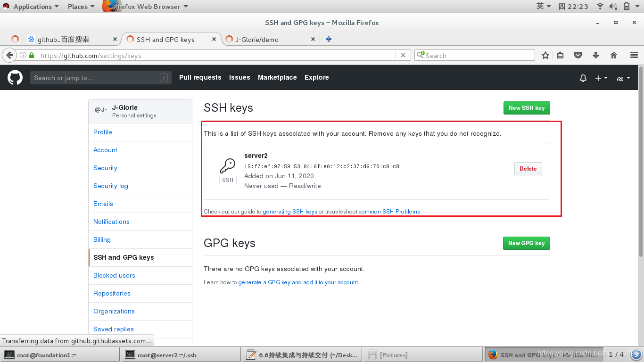Image resolution: width=644 pixels, height=362 pixels.
Task: Click the green padlock security icon
Action: [x=32, y=55]
